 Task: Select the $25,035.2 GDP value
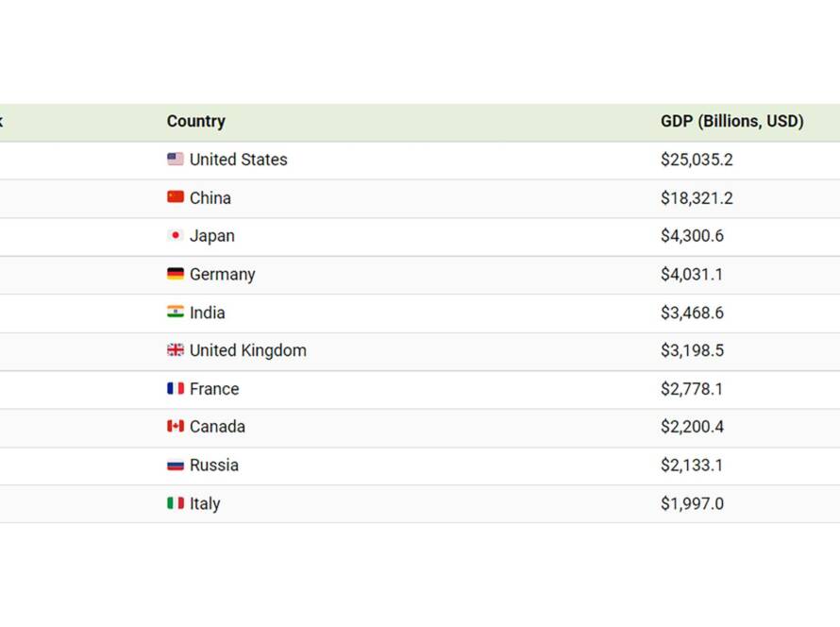(697, 160)
